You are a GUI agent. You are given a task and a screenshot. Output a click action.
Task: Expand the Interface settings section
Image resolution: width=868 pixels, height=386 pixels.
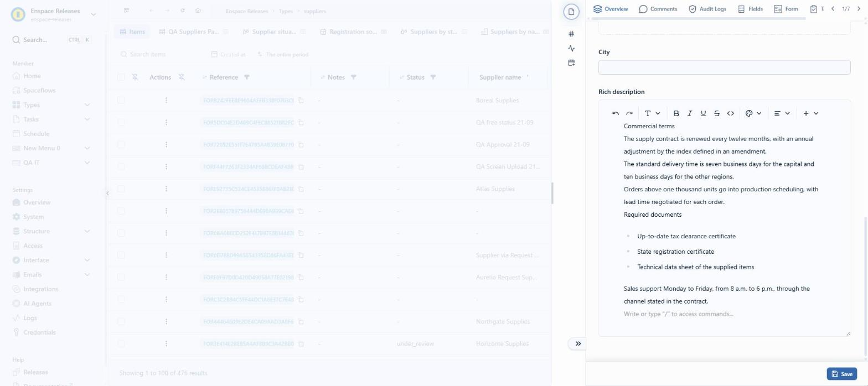tap(87, 260)
